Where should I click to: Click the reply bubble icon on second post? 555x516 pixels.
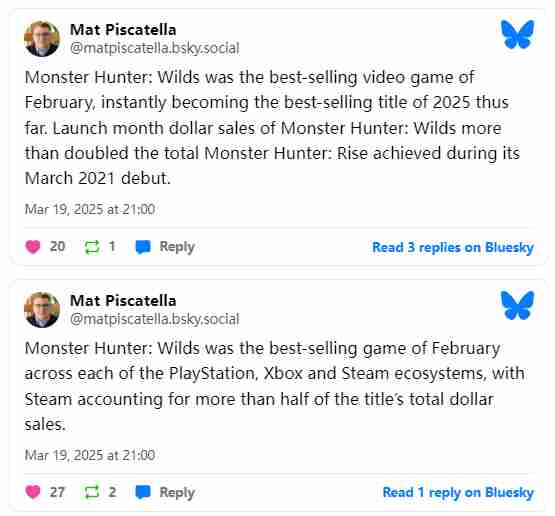click(143, 492)
